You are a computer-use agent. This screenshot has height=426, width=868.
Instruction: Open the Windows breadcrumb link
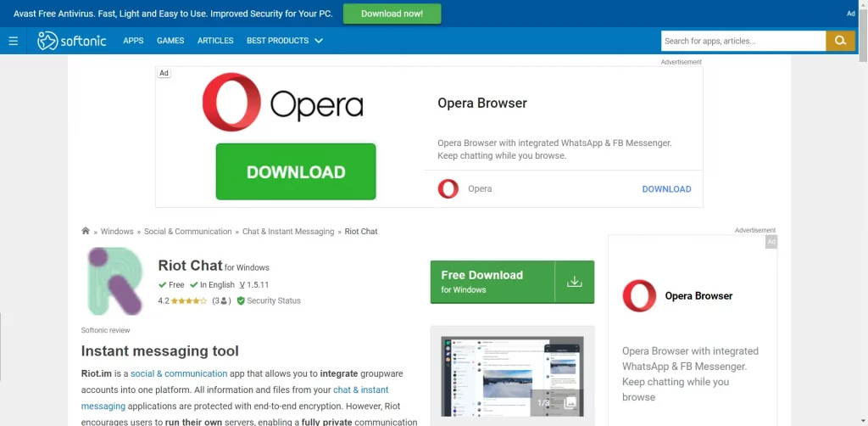click(x=117, y=232)
